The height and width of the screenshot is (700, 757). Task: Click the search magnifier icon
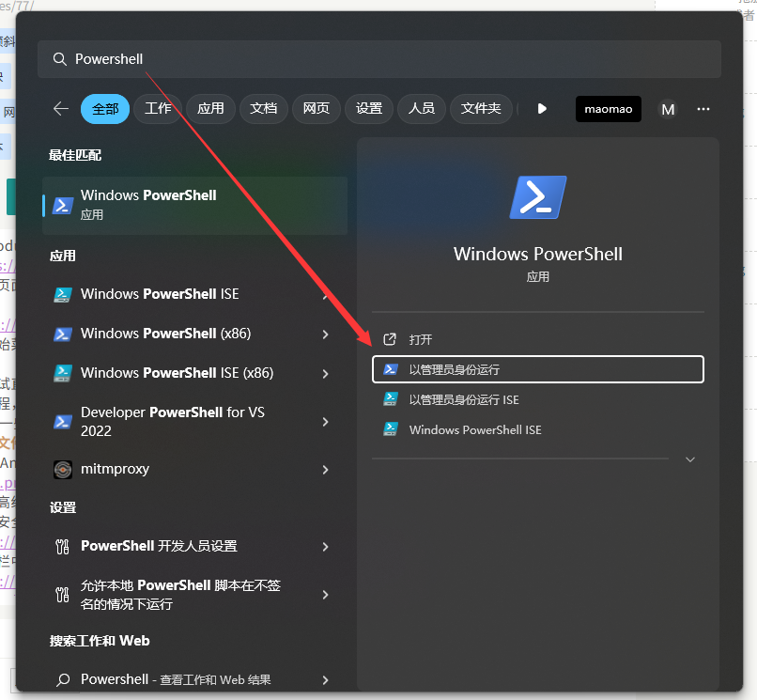[x=59, y=59]
